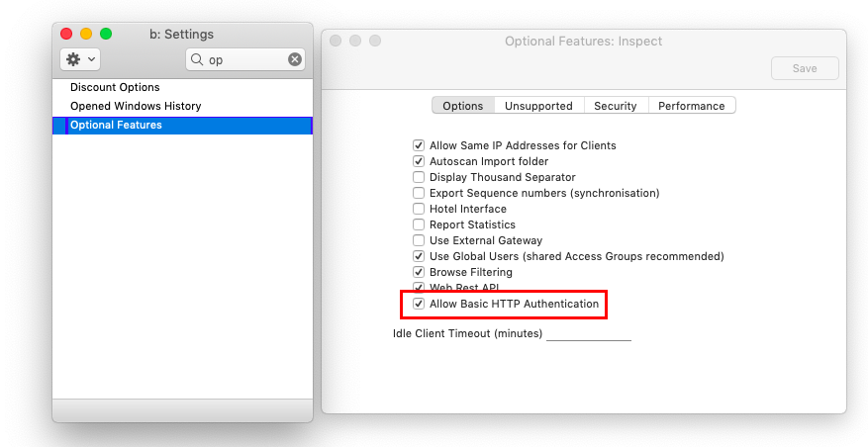Clear the search field with the X icon
The height and width of the screenshot is (447, 868).
[x=295, y=59]
